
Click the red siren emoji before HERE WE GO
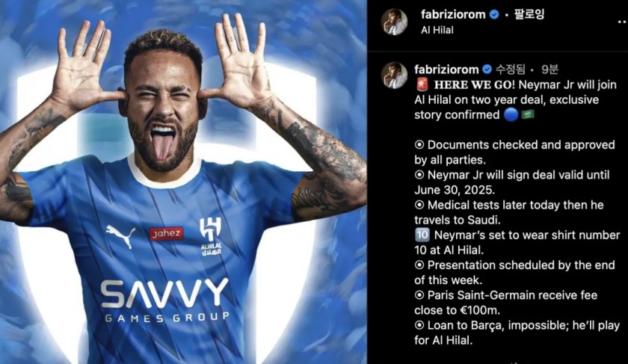422,84
